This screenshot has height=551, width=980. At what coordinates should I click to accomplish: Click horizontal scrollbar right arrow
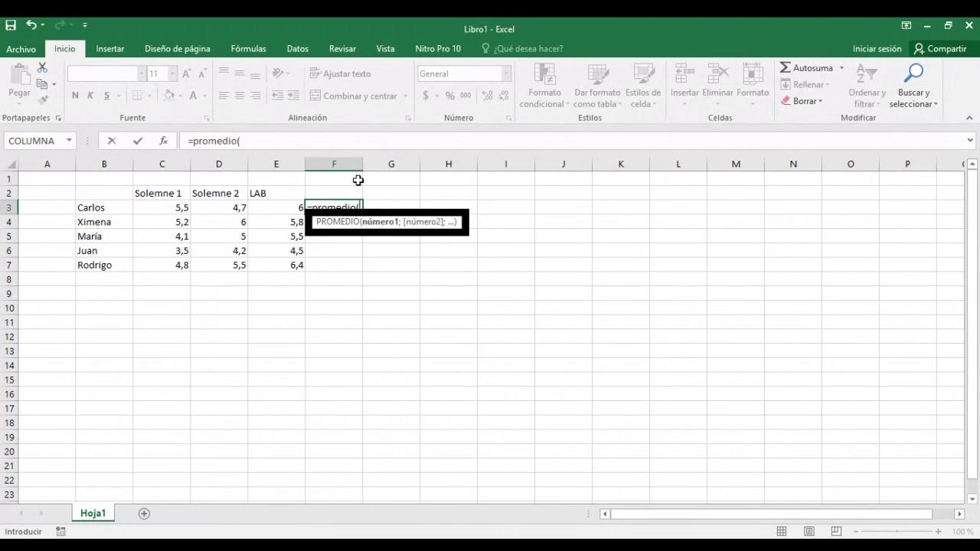959,514
